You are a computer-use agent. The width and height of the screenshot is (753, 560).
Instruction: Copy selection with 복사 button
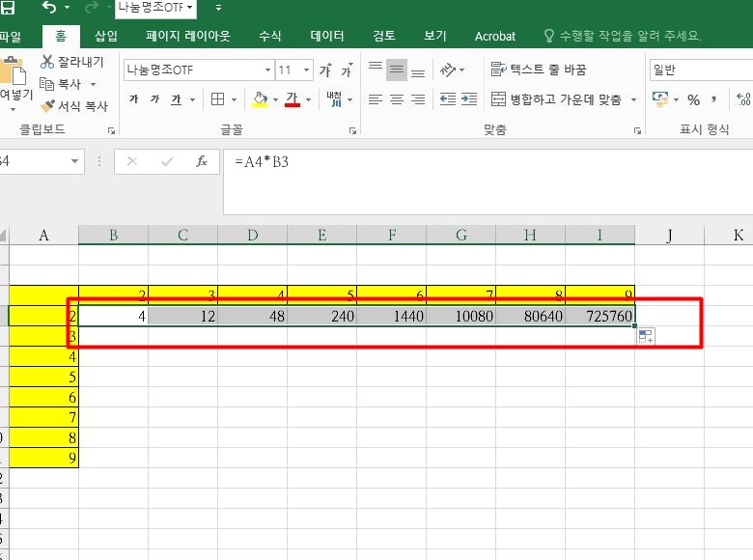tap(61, 84)
